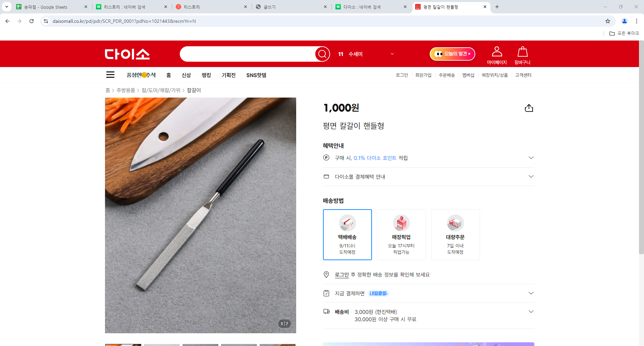Viewport: 644px width, 346px height.
Task: Click the 풍성한 추석 promotion icon
Action: pos(141,75)
